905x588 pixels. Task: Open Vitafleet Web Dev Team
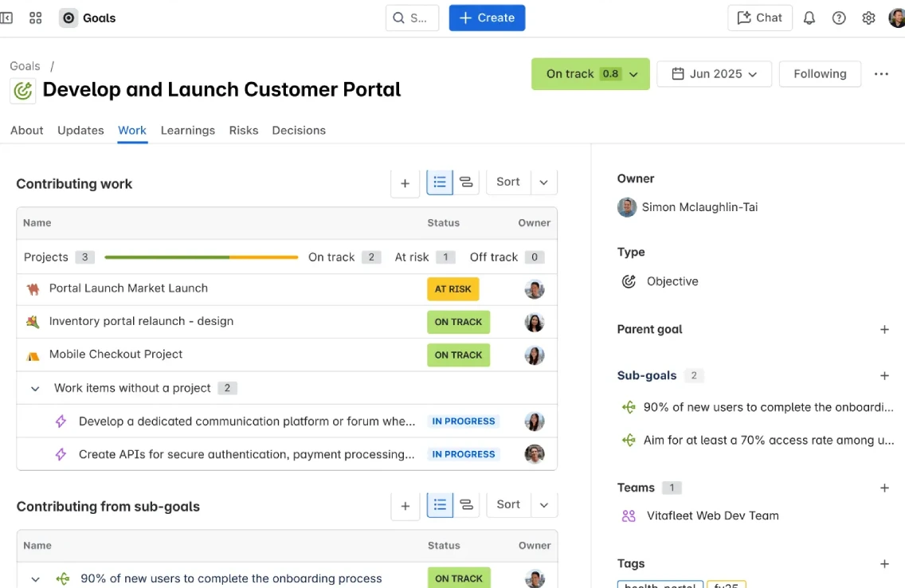(713, 515)
